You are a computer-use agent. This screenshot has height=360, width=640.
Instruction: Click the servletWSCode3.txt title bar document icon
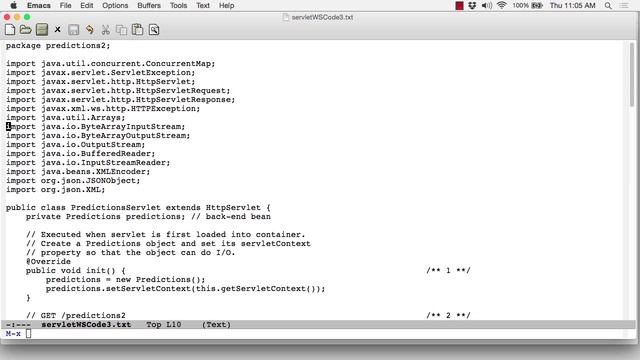pyautogui.click(x=286, y=17)
